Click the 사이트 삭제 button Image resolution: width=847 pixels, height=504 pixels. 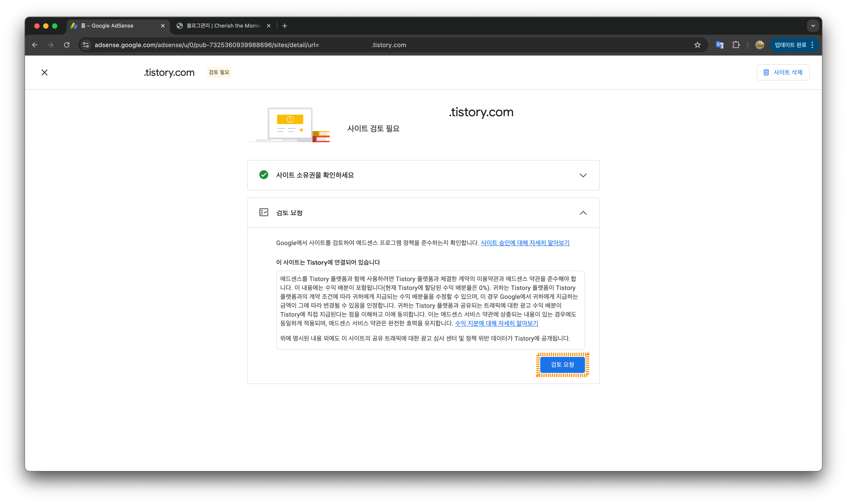[x=783, y=72]
